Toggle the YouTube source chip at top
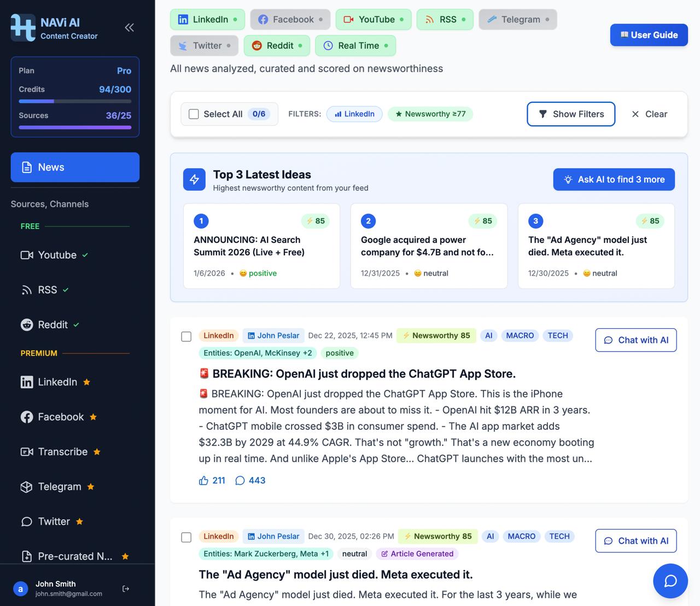The width and height of the screenshot is (700, 606). tap(374, 19)
